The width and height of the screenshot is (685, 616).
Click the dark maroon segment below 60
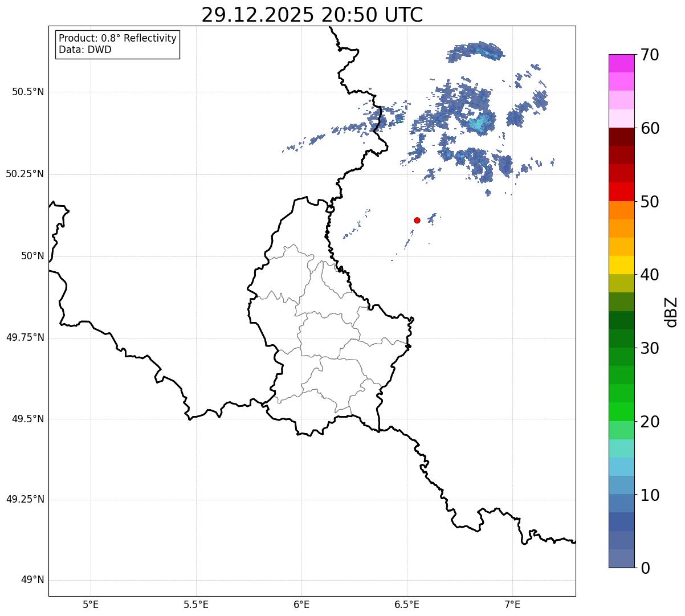click(621, 137)
